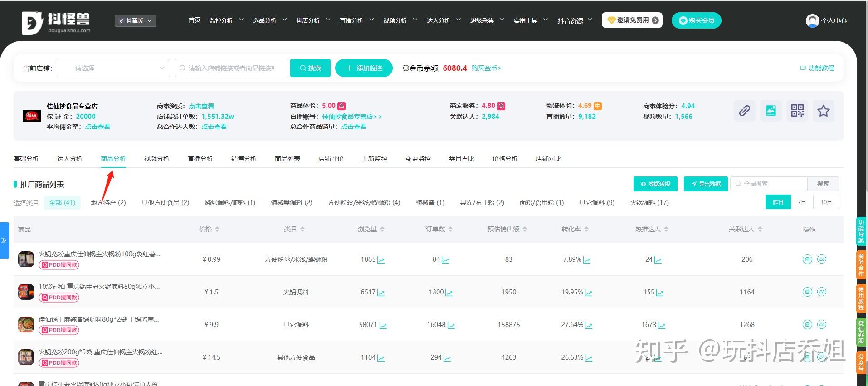Select 昨日 date range
The height and width of the screenshot is (386, 868).
[778, 202]
